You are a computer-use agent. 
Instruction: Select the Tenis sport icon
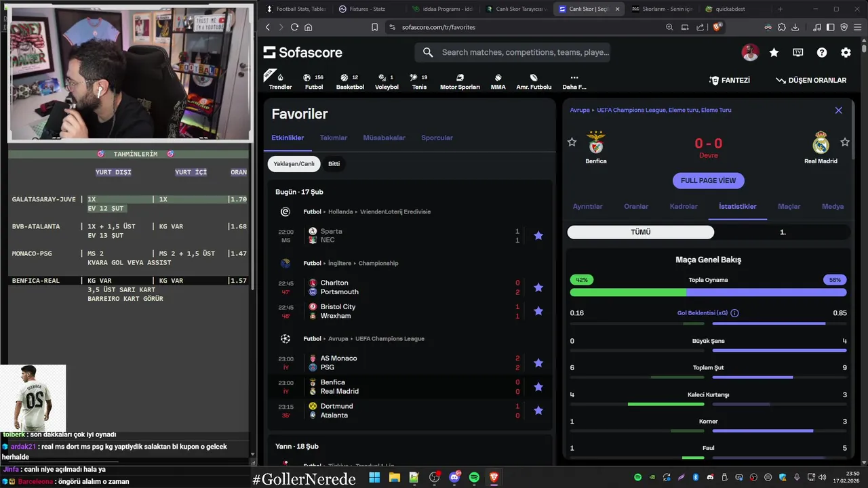[x=419, y=81]
